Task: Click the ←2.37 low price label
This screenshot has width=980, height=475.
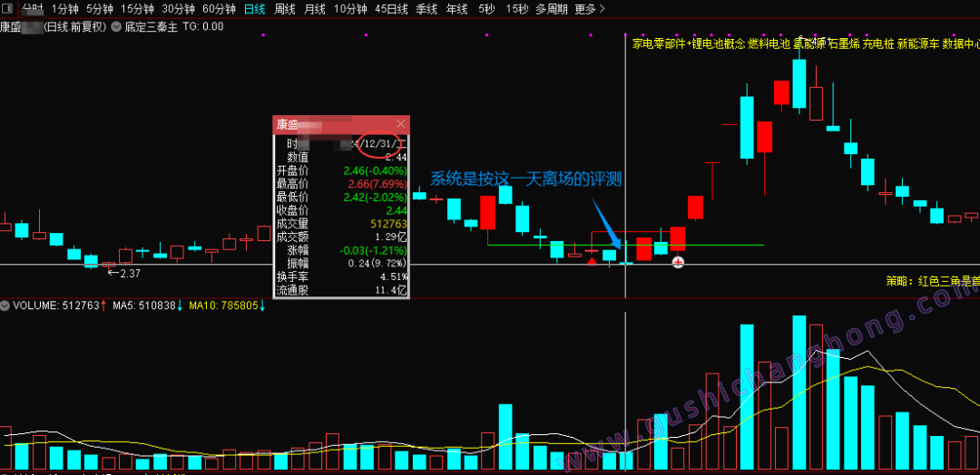Action: coord(122,273)
